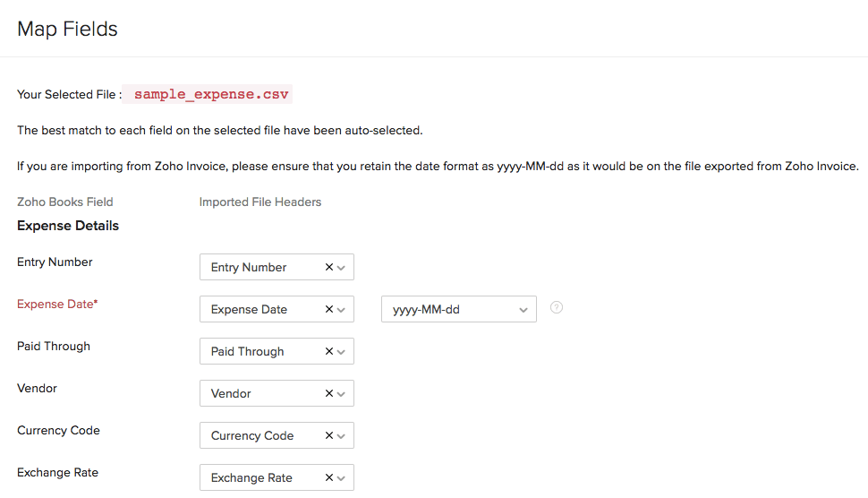Remove the Expense Date header selection

tap(328, 309)
